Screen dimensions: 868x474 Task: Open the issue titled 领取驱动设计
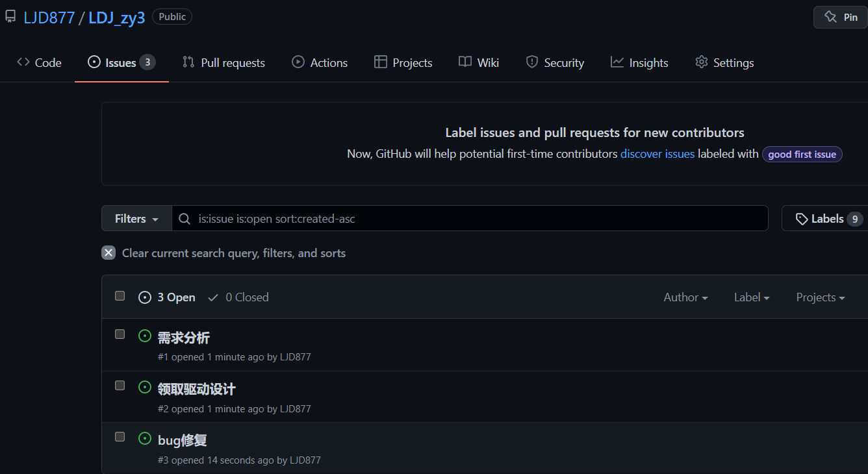(197, 389)
